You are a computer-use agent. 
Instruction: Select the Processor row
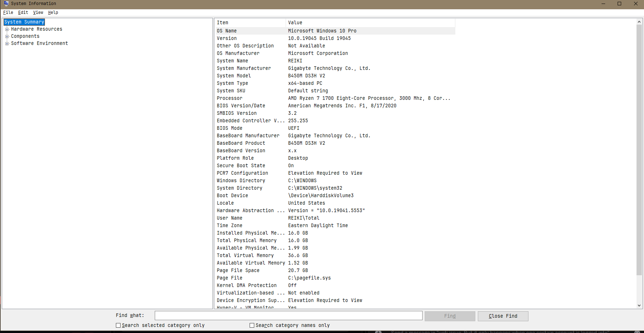(x=335, y=98)
